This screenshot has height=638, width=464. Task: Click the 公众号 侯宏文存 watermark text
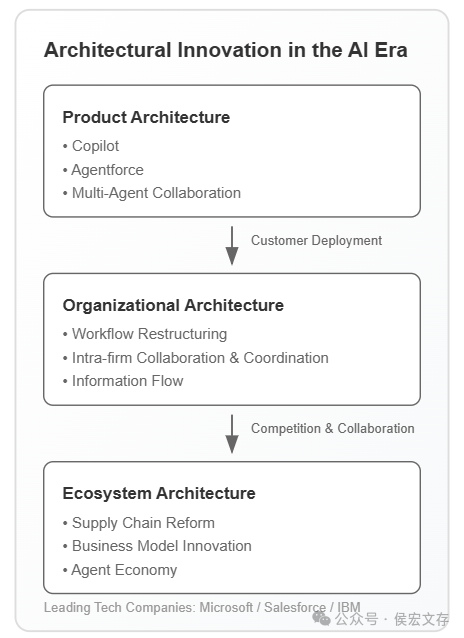[392, 619]
